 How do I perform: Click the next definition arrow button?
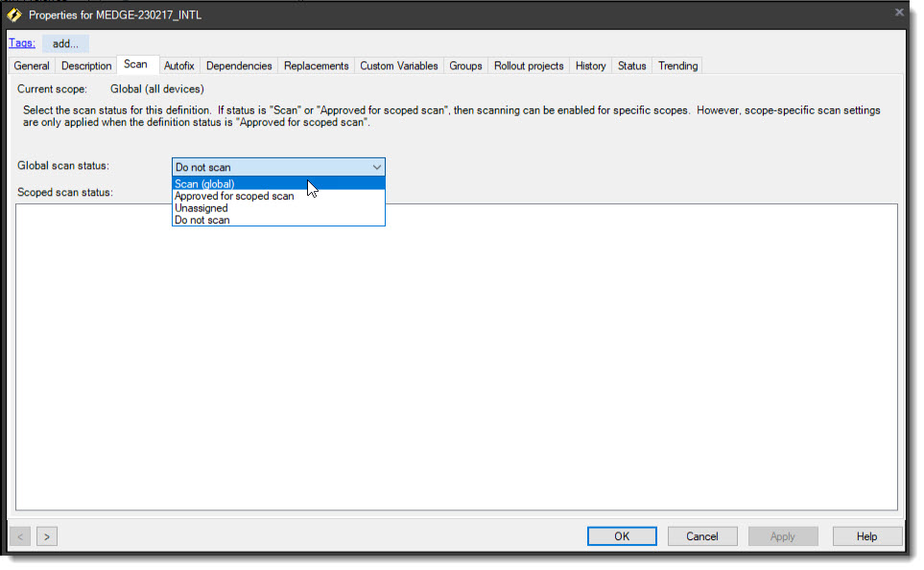tap(47, 536)
